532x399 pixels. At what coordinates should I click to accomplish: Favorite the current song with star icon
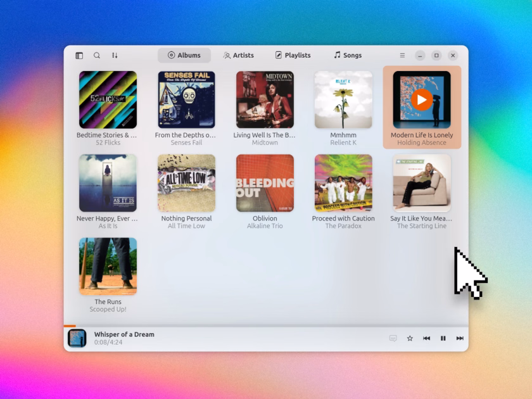(x=410, y=338)
